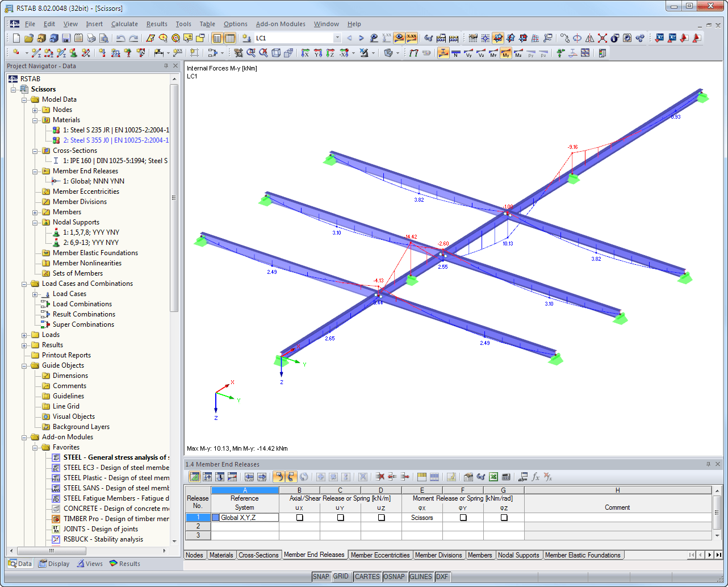Image resolution: width=728 pixels, height=587 pixels.
Task: Export the table to Excel
Action: 493,477
